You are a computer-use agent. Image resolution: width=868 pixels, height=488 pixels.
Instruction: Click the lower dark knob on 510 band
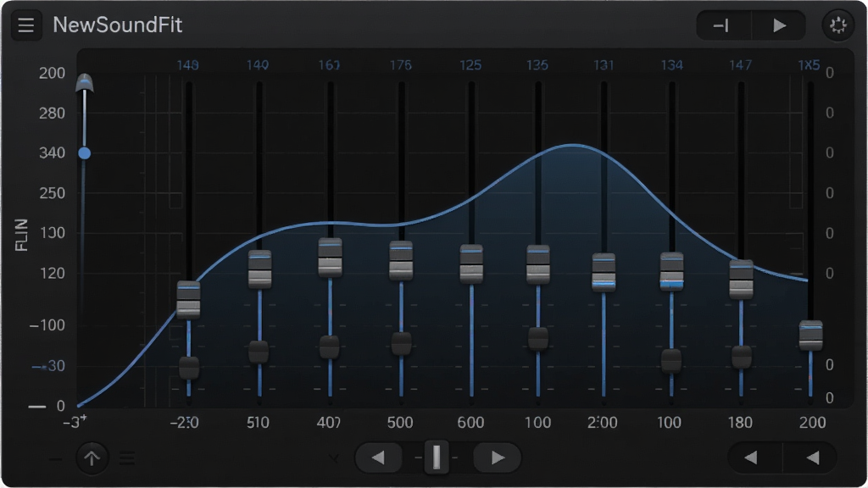click(x=259, y=352)
